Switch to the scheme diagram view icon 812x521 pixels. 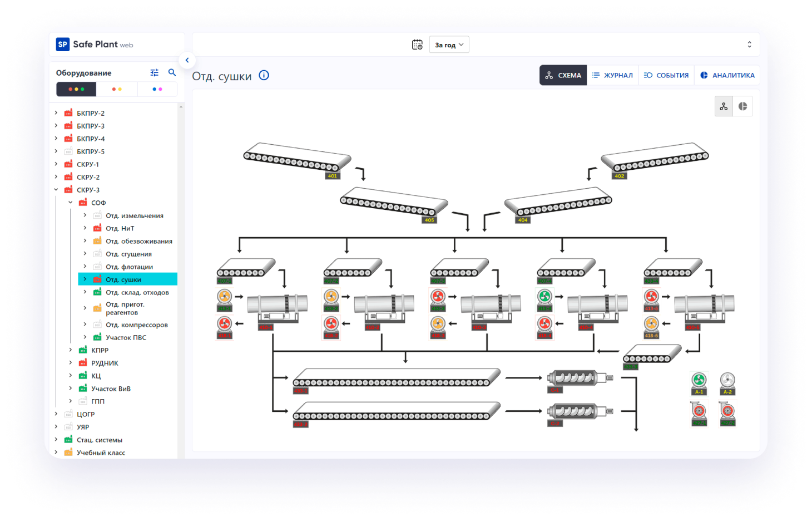tap(724, 106)
